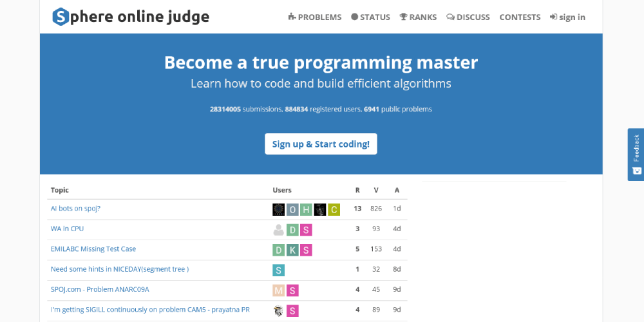The height and width of the screenshot is (322, 644).
Task: View the RANKS page
Action: pos(418,17)
